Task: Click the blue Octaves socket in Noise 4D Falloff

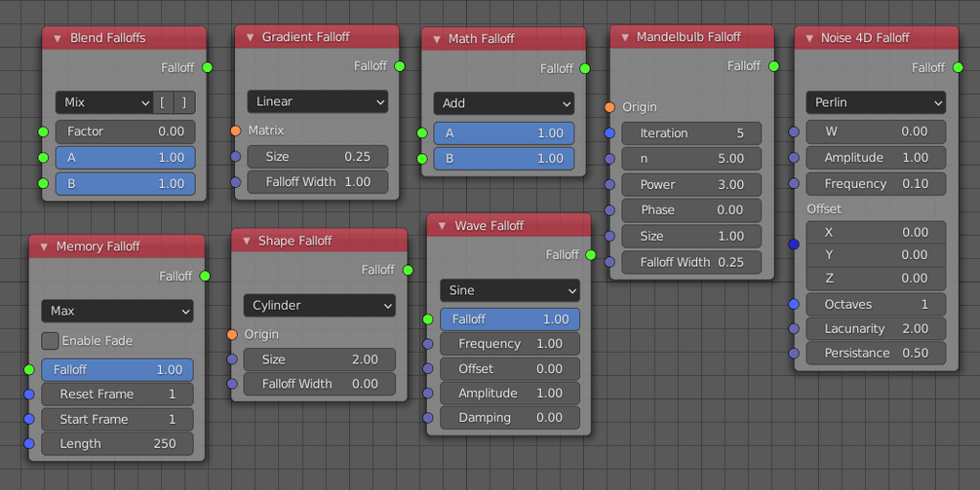Action: (x=794, y=304)
